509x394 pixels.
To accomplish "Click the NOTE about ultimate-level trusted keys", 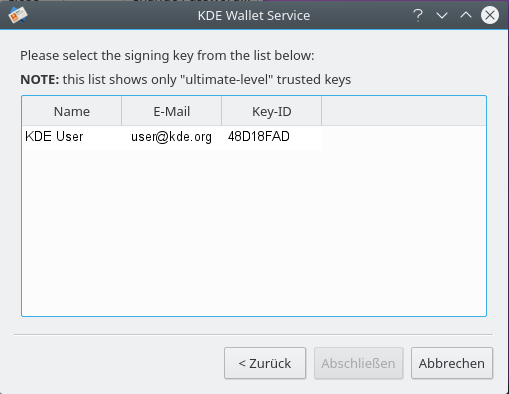I will [x=186, y=79].
